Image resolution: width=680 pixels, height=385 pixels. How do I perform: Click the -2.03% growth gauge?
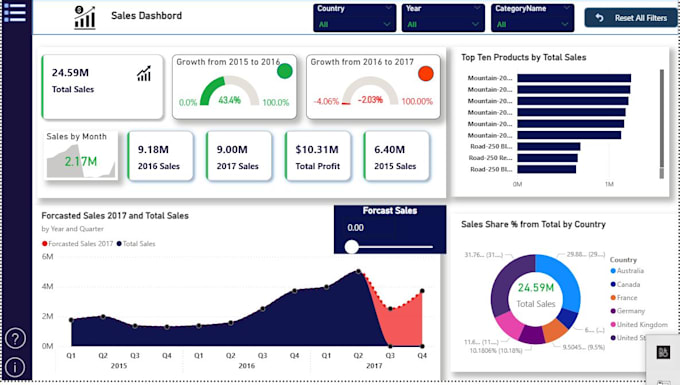[370, 91]
